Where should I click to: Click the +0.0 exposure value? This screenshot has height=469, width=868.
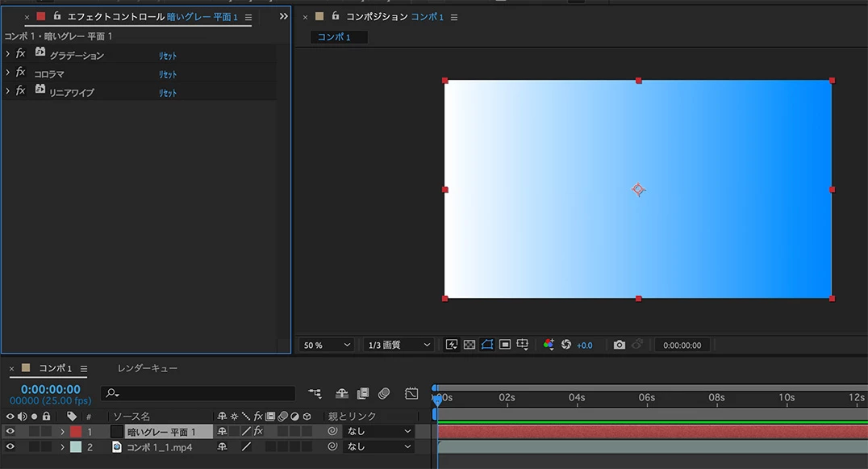[x=585, y=345]
